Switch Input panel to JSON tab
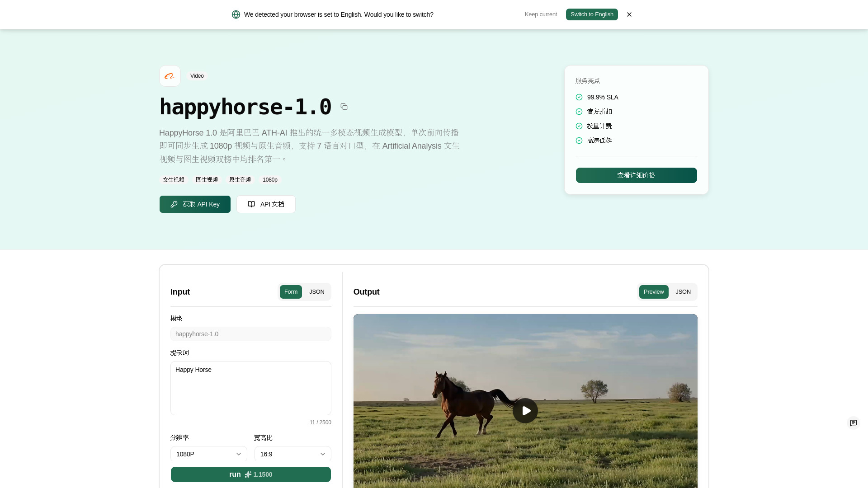 pyautogui.click(x=316, y=291)
